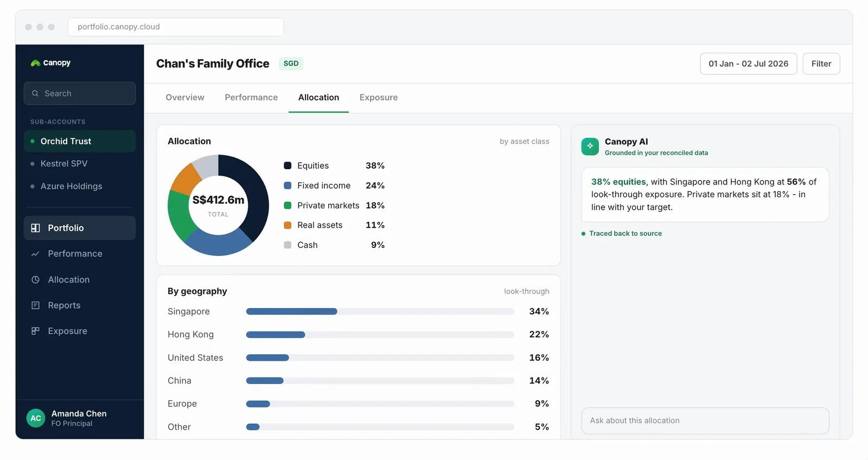This screenshot has width=868, height=460.
Task: Follow the Traced back to source link
Action: 626,233
